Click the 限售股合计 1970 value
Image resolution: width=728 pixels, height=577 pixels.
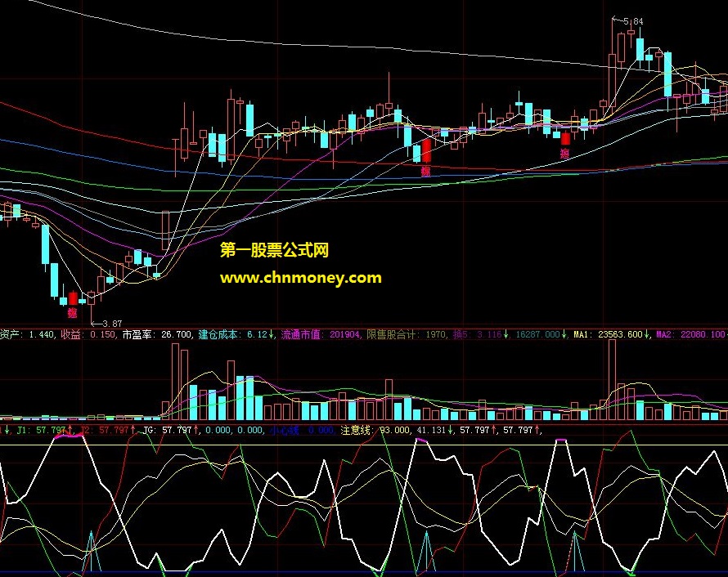click(x=407, y=334)
